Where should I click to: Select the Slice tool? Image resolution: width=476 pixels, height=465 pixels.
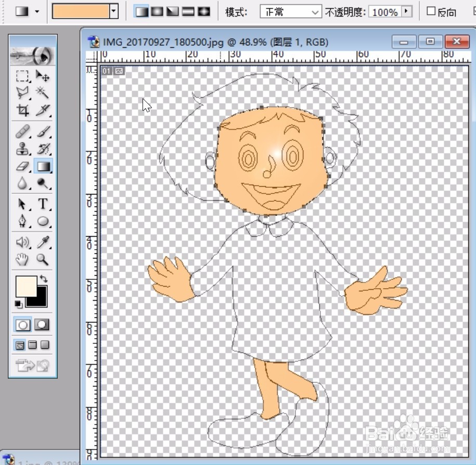coord(43,110)
